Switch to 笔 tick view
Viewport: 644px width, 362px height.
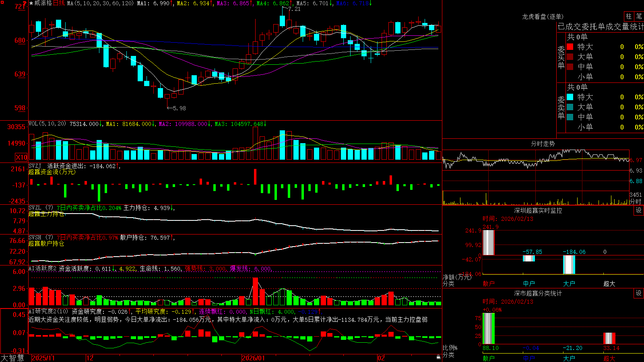(x=639, y=16)
